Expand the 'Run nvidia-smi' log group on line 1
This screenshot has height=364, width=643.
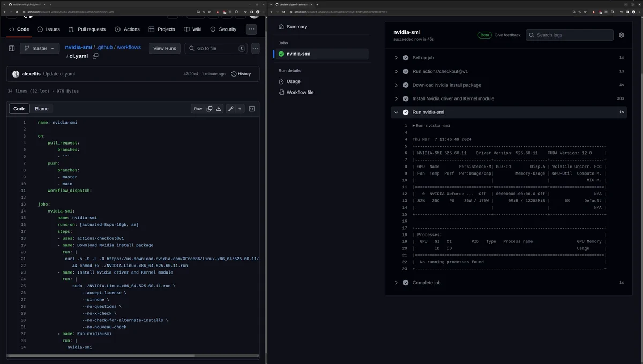click(x=431, y=126)
